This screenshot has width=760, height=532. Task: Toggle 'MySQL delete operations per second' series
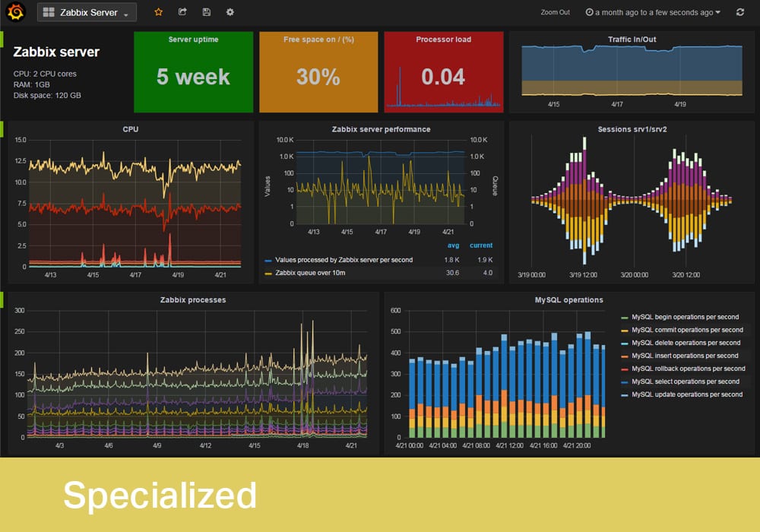686,343
